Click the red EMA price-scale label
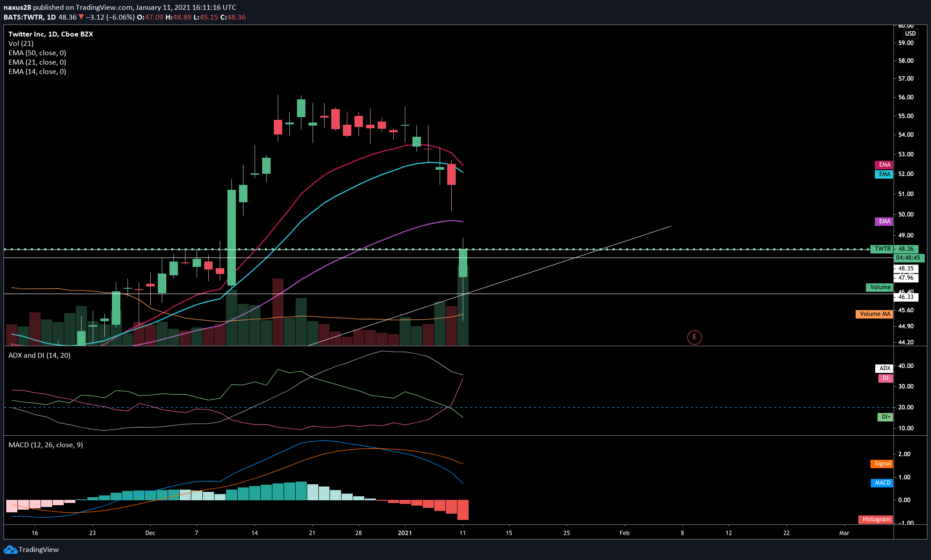Viewport: 931px width, 560px height. 884,165
